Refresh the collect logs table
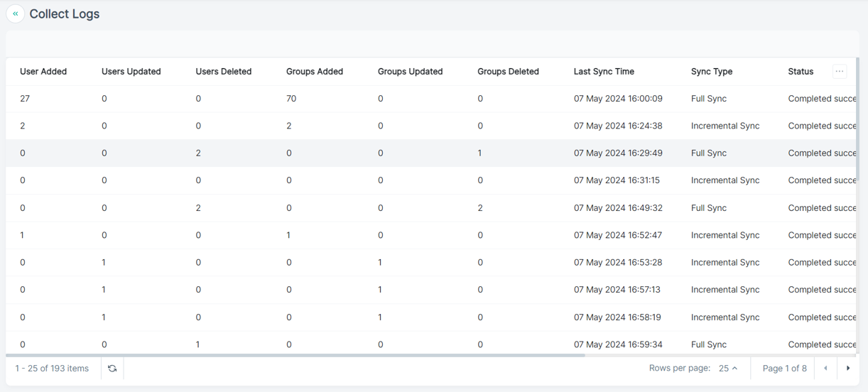868x392 pixels. [112, 368]
